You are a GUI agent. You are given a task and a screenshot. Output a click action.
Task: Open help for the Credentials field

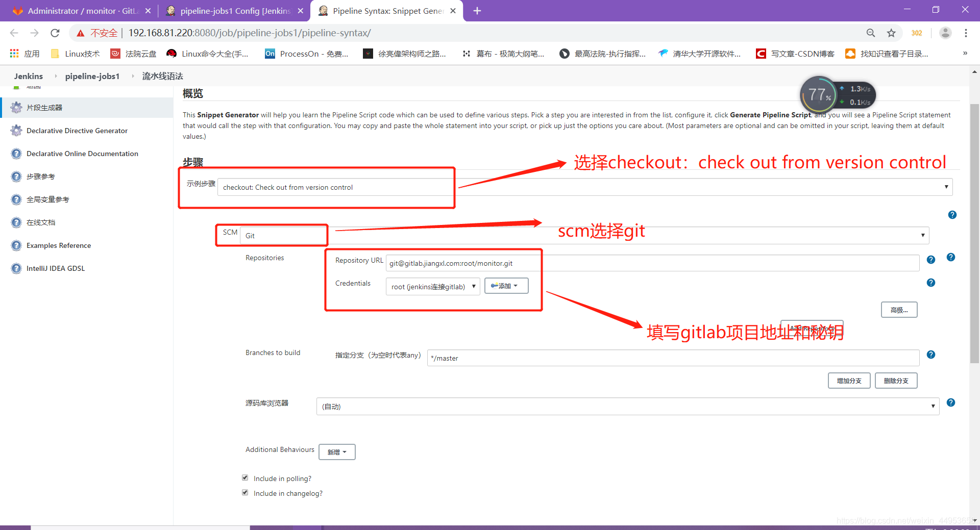[x=931, y=283]
